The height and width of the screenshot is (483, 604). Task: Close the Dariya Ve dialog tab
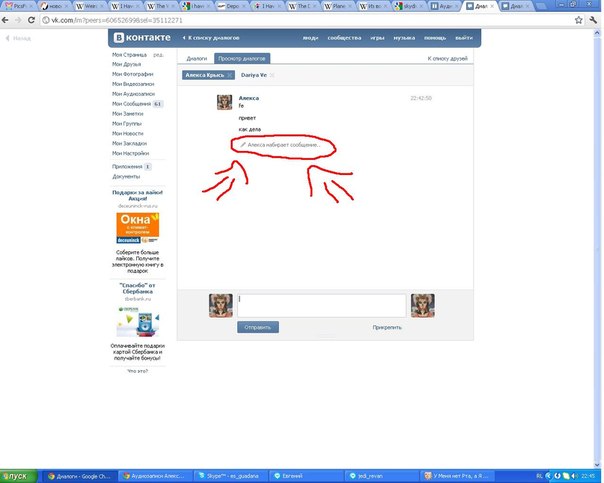[271, 75]
